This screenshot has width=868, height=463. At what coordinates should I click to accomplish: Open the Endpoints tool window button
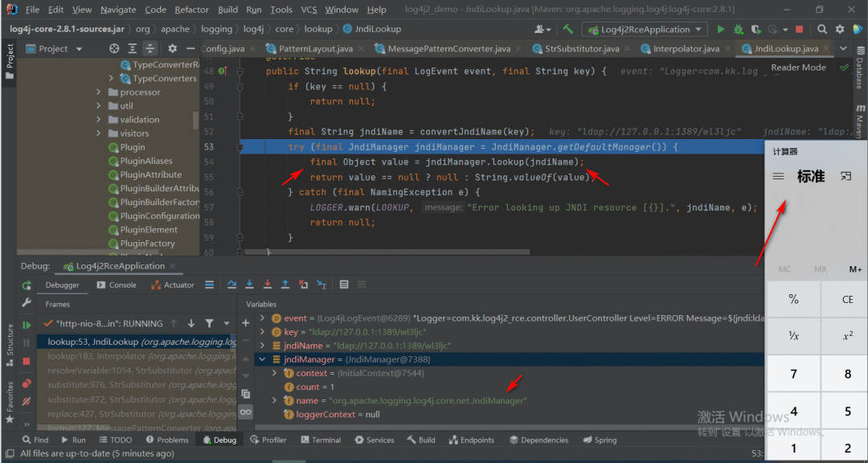tap(470, 440)
